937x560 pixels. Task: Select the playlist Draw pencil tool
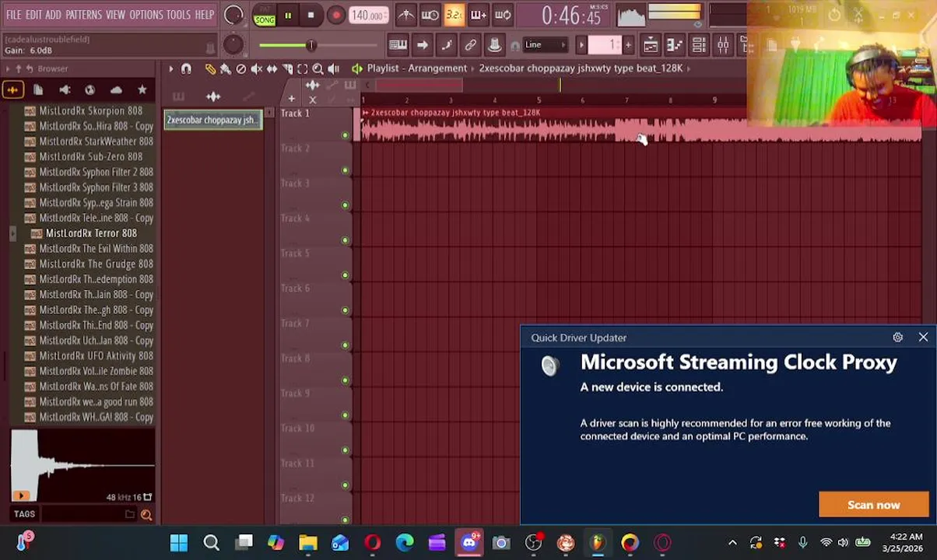[210, 68]
